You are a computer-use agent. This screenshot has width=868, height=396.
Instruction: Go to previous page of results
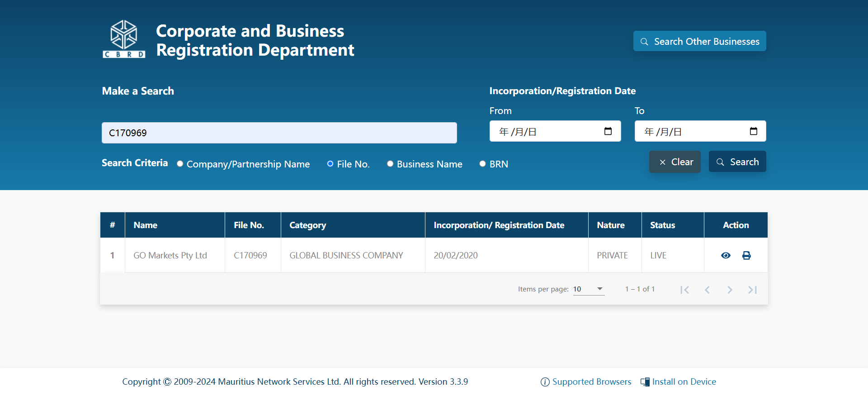pos(707,290)
